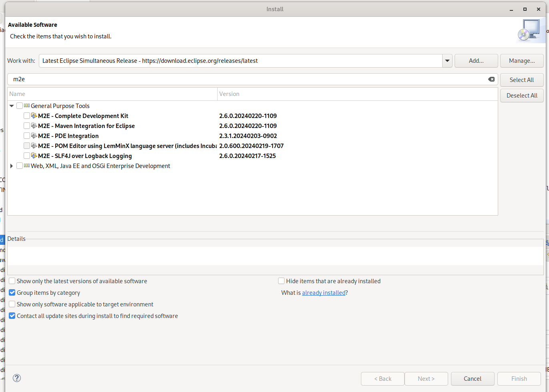The width and height of the screenshot is (549, 392).
Task: Click Select All button
Action: (x=522, y=80)
